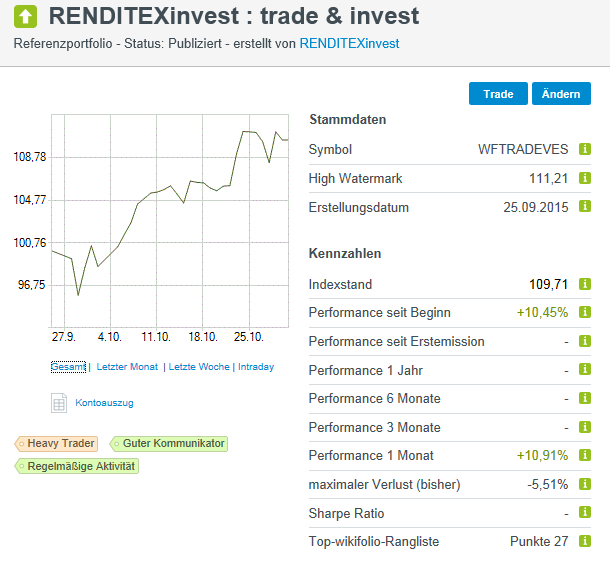Select the Gesamt chart range
This screenshot has width=610, height=564.
coord(68,367)
